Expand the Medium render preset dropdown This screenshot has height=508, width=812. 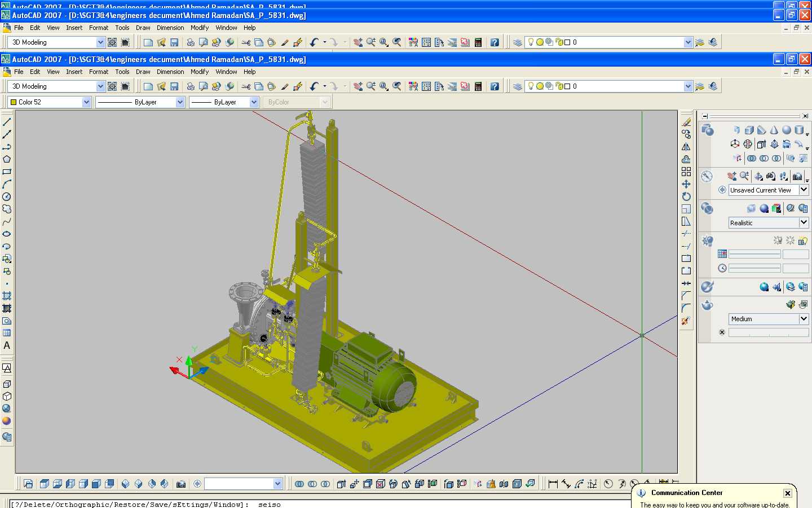[769, 319]
